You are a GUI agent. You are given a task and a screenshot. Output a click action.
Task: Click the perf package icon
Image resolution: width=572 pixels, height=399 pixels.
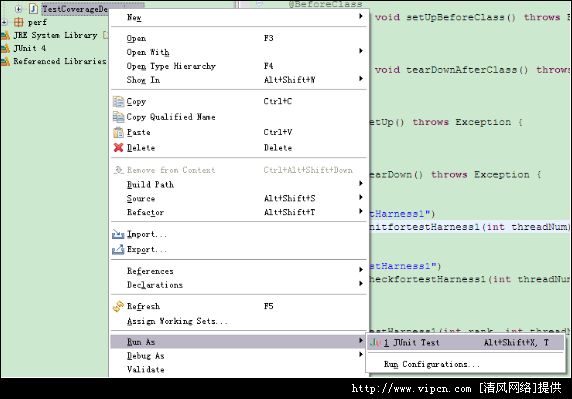(18, 22)
